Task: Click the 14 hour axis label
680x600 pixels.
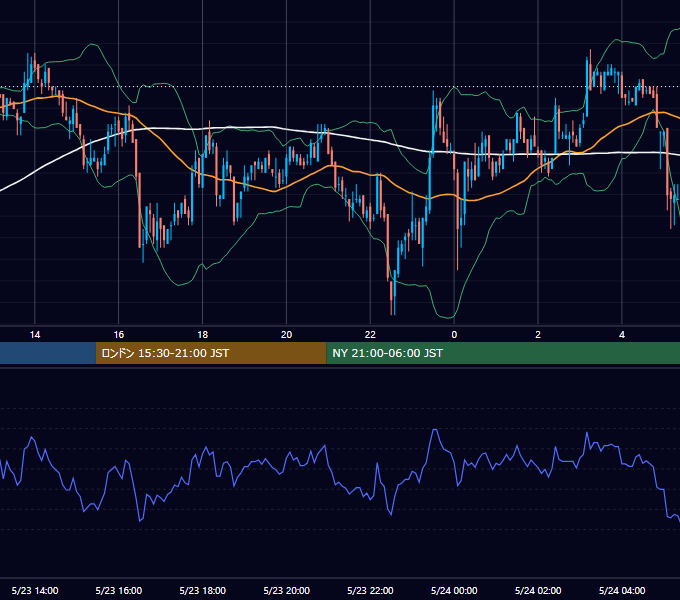Action: click(x=35, y=335)
